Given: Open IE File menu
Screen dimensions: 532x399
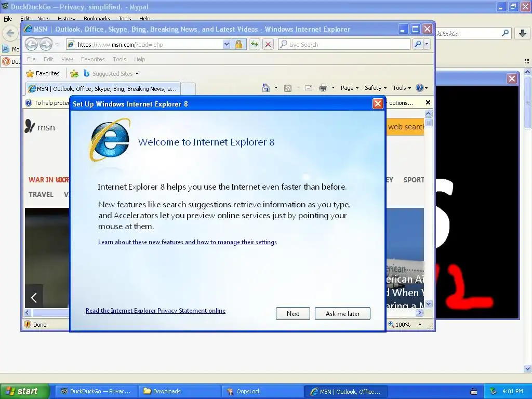Looking at the screenshot, I should point(31,59).
